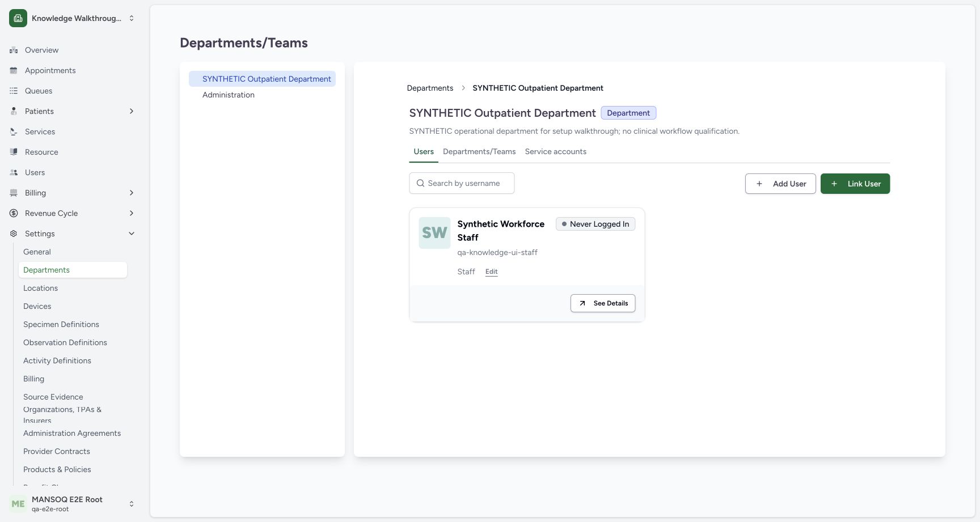Click the arrow icon on See Details
This screenshot has height=522, width=980.
[x=582, y=303]
